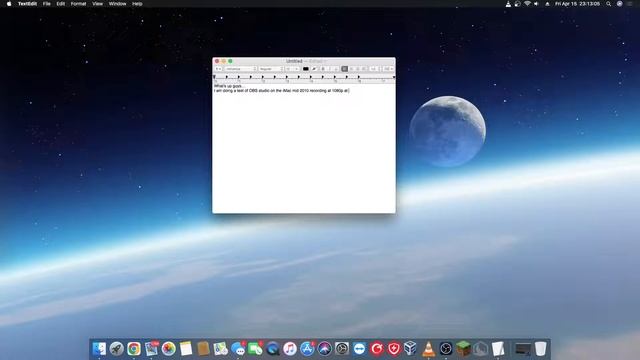
Task: Click the date and time in menu bar
Action: click(x=578, y=4)
